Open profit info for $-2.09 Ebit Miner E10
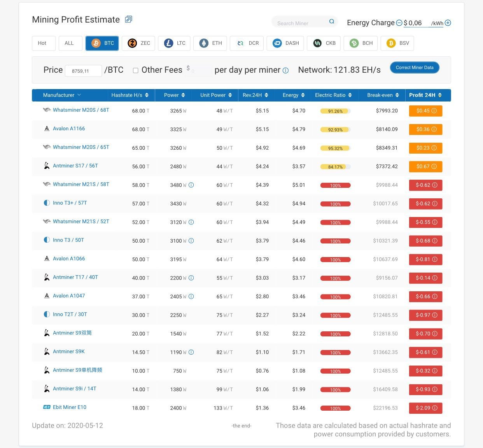Viewport: 483px width, 448px height. pyautogui.click(x=435, y=408)
